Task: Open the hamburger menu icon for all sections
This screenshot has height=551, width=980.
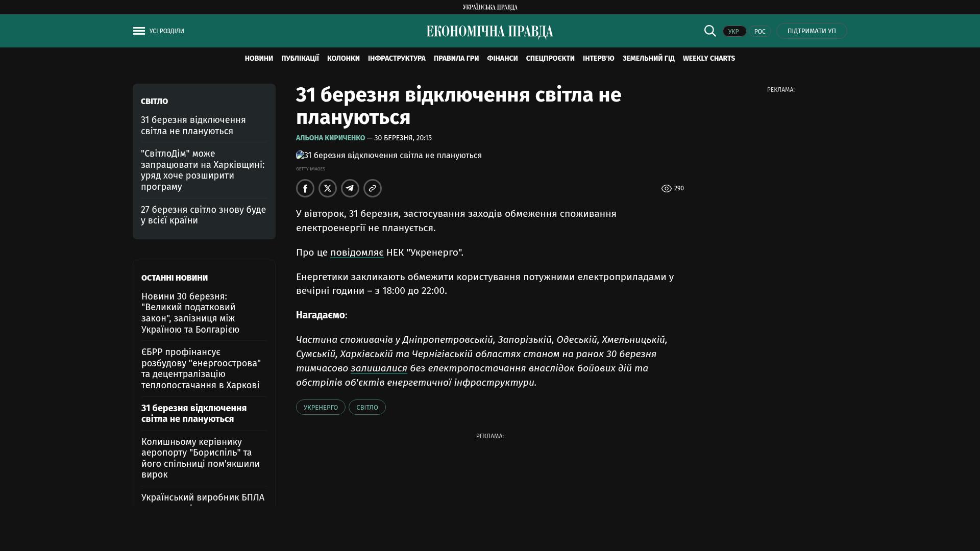Action: [x=139, y=31]
